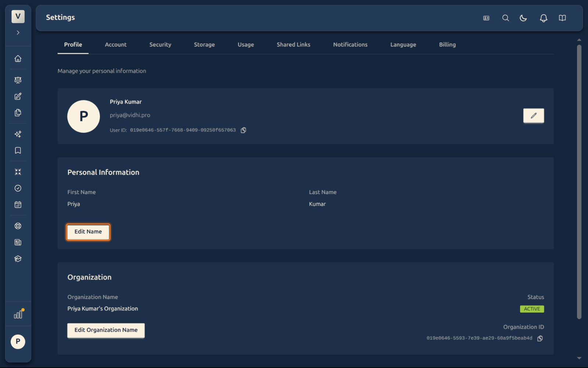Copy the User ID with the clipboard icon
The width and height of the screenshot is (588, 368).
[243, 130]
